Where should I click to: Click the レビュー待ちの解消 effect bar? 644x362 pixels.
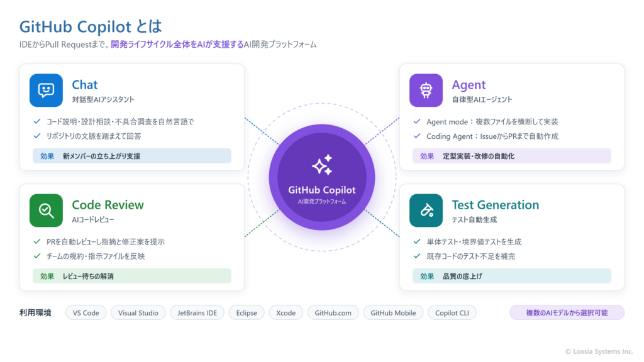click(x=132, y=277)
